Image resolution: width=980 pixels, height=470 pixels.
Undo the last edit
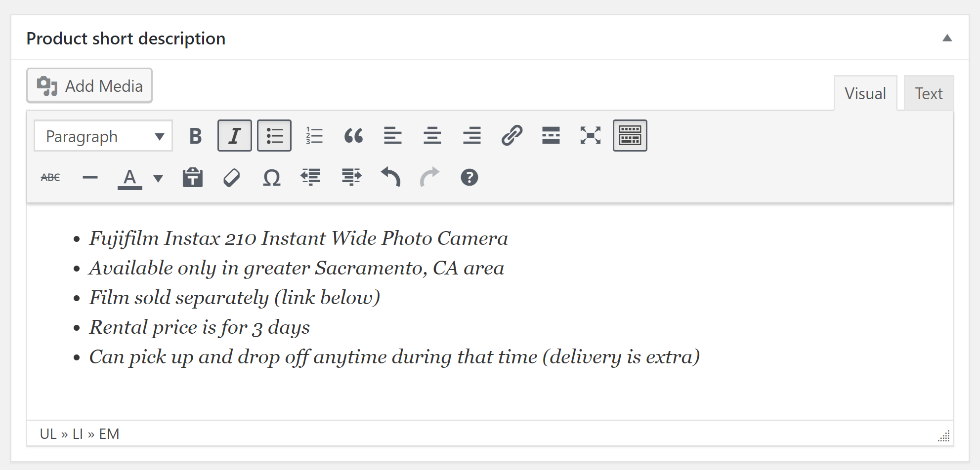390,178
